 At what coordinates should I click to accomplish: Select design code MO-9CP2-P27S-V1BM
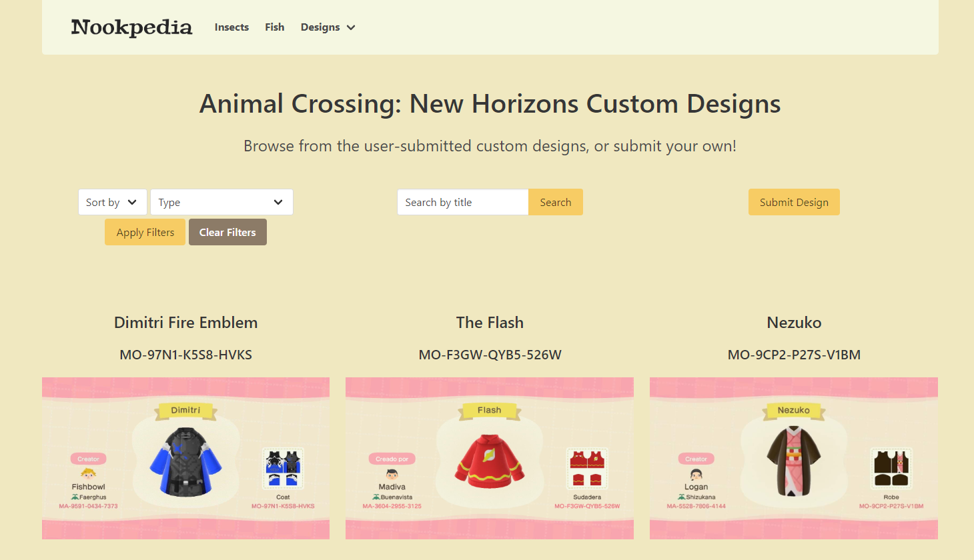(x=794, y=355)
